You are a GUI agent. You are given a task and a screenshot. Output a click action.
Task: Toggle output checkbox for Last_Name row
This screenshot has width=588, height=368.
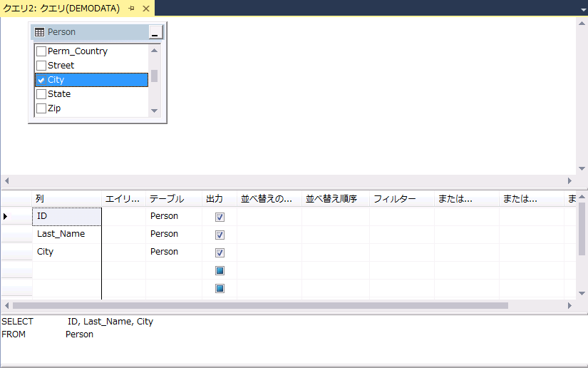pyautogui.click(x=220, y=235)
